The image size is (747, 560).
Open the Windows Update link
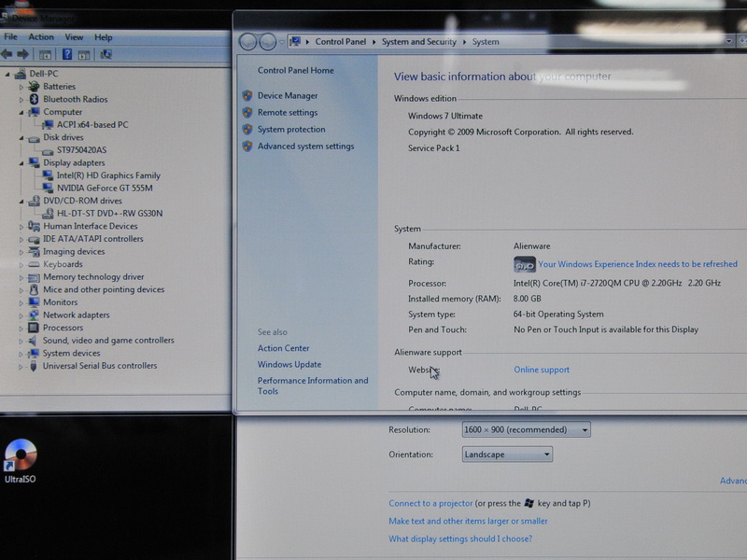pyautogui.click(x=289, y=364)
